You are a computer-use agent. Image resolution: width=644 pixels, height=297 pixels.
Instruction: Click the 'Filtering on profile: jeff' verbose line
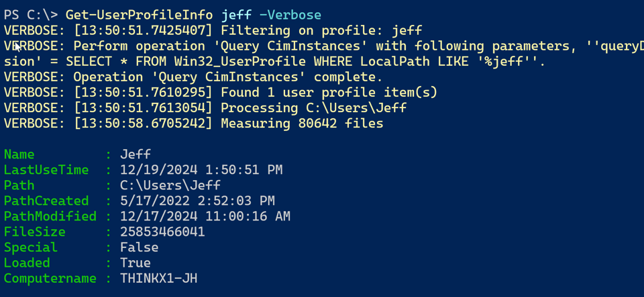(321, 30)
